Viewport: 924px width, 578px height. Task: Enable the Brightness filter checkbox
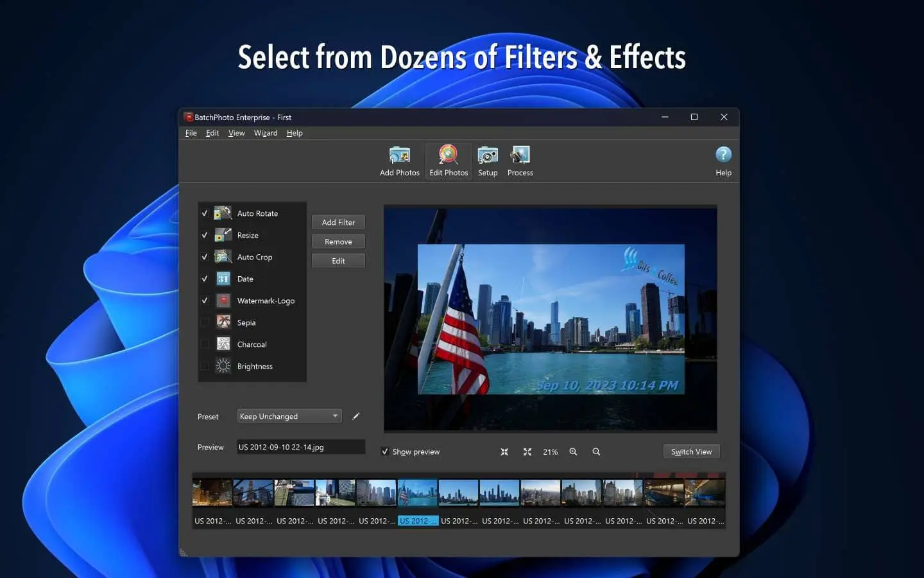pyautogui.click(x=205, y=366)
